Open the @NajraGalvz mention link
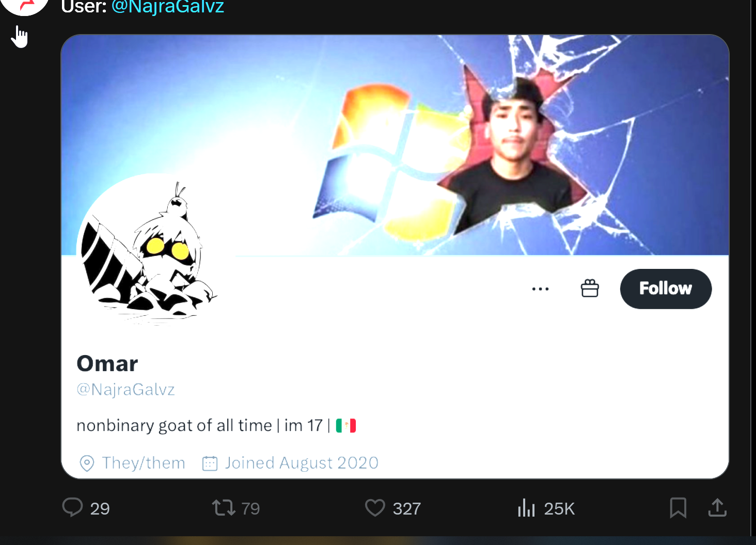 (x=168, y=7)
